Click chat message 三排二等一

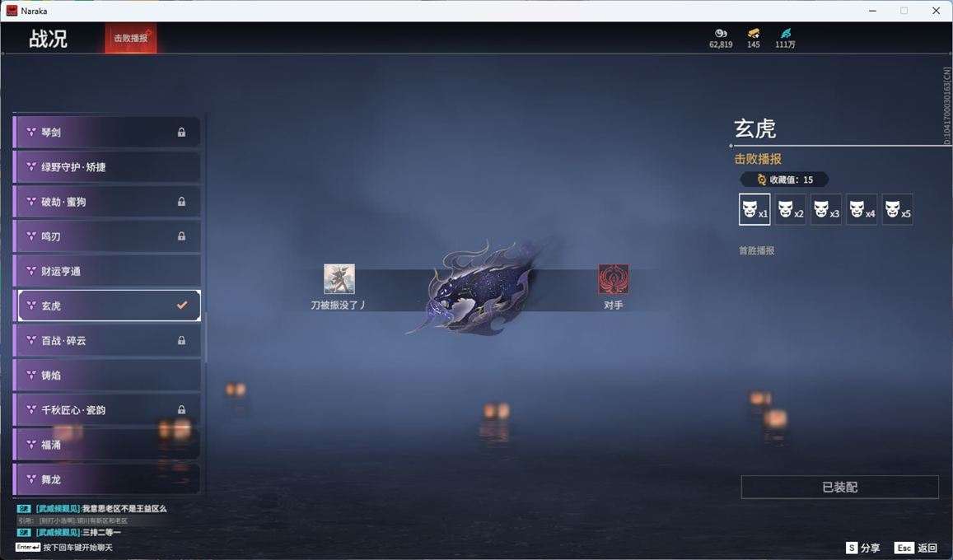(101, 532)
